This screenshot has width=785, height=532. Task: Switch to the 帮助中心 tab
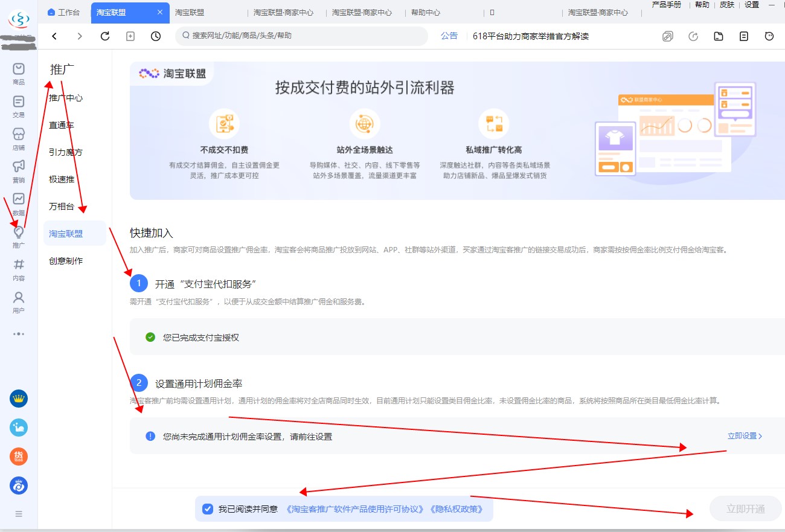click(x=426, y=12)
